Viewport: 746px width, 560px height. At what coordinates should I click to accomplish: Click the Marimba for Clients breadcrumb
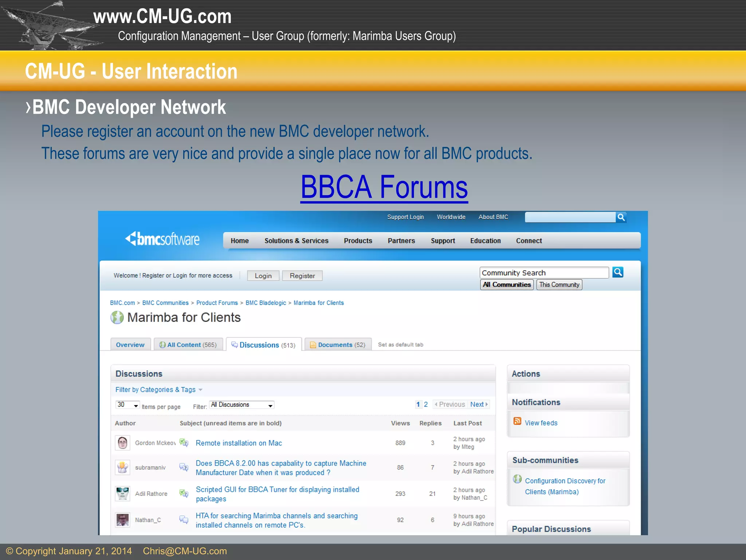click(319, 303)
